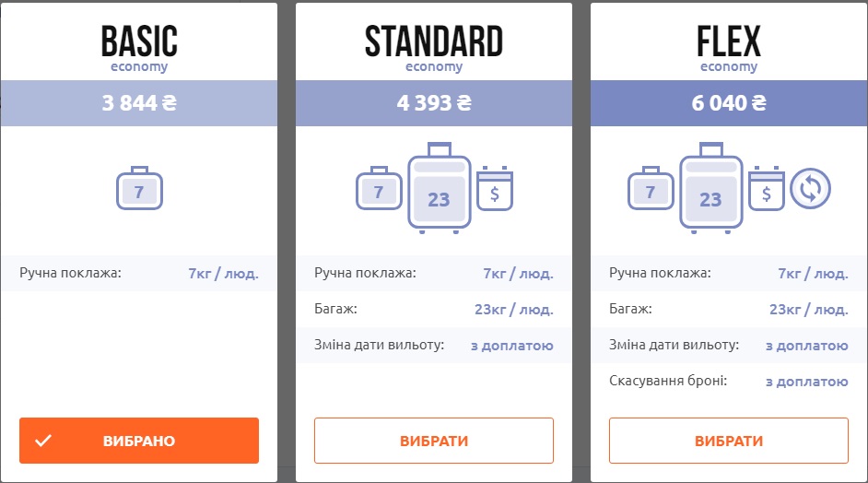
Task: Click the selected ВИБРАНО button for Basic
Action: click(x=139, y=441)
